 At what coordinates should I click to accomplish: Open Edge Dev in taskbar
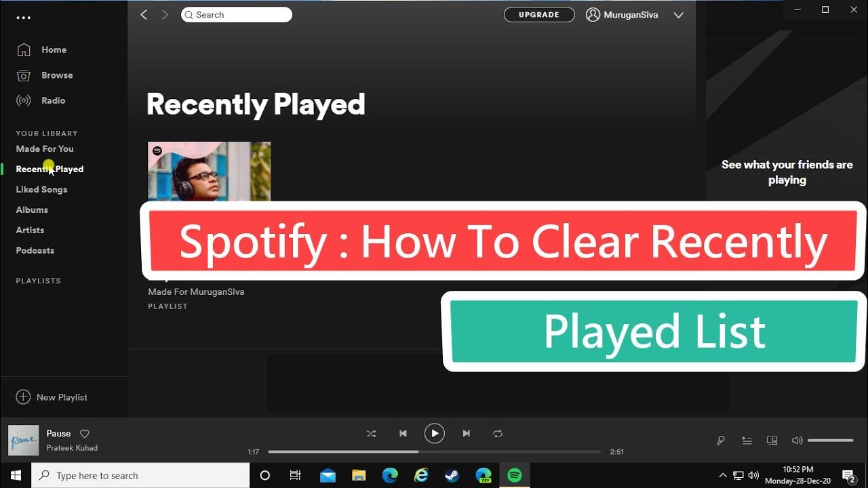click(x=484, y=476)
